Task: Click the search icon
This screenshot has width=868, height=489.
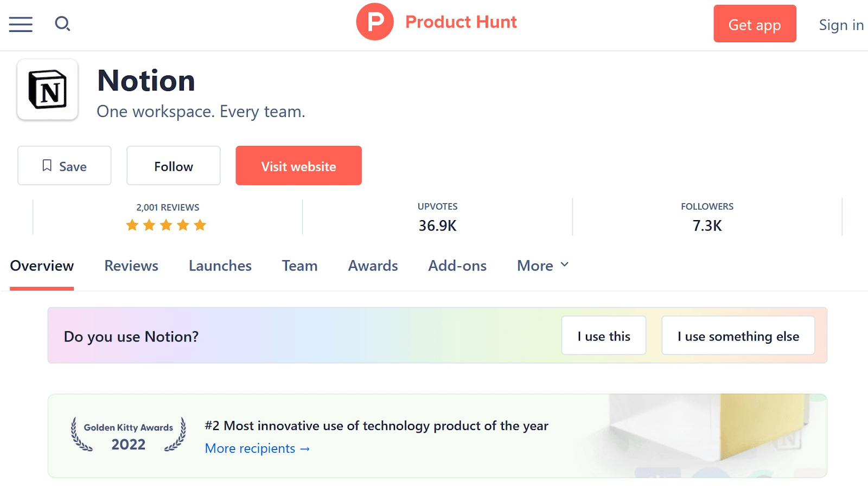Action: click(x=62, y=24)
